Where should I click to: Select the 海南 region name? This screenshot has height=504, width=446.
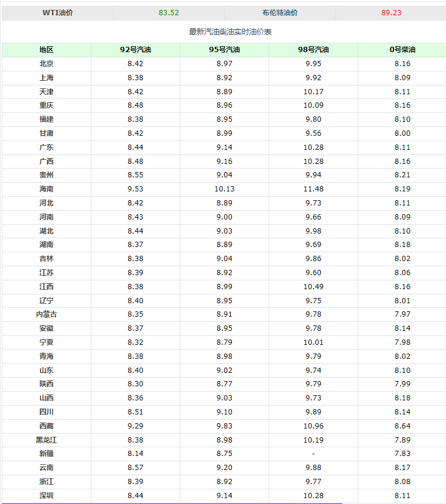(46, 189)
